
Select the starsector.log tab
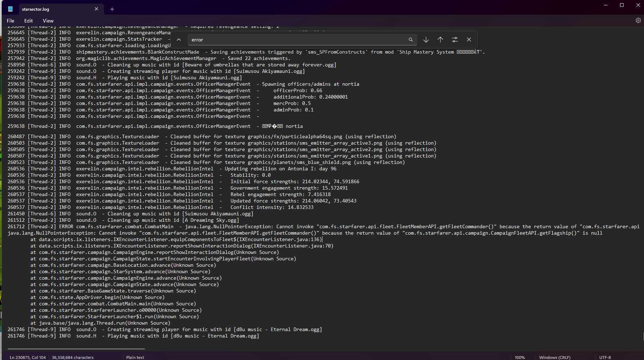[50, 9]
